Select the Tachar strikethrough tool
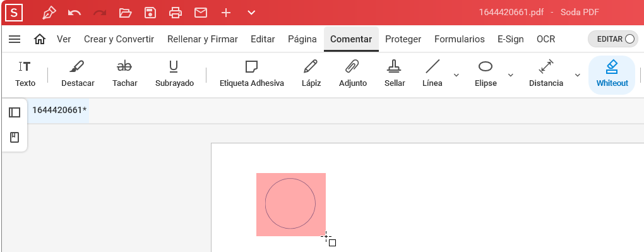Image resolution: width=644 pixels, height=252 pixels. (x=125, y=74)
